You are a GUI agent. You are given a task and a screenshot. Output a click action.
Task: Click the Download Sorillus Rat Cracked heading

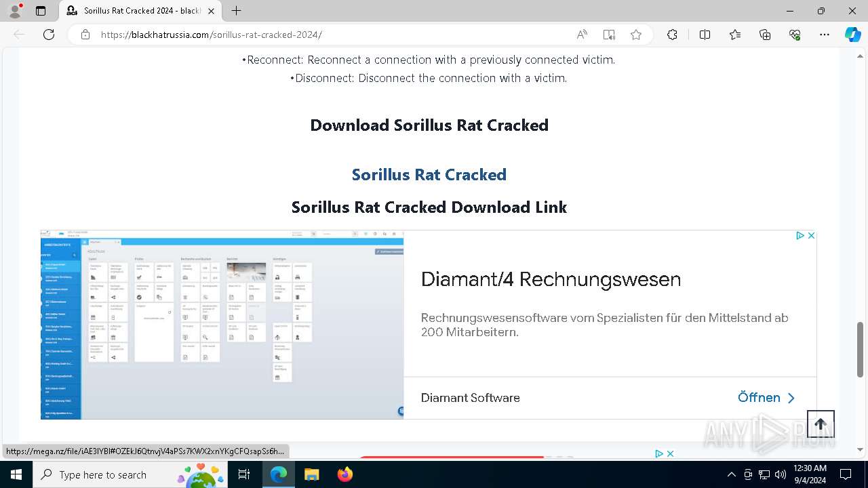pos(429,125)
